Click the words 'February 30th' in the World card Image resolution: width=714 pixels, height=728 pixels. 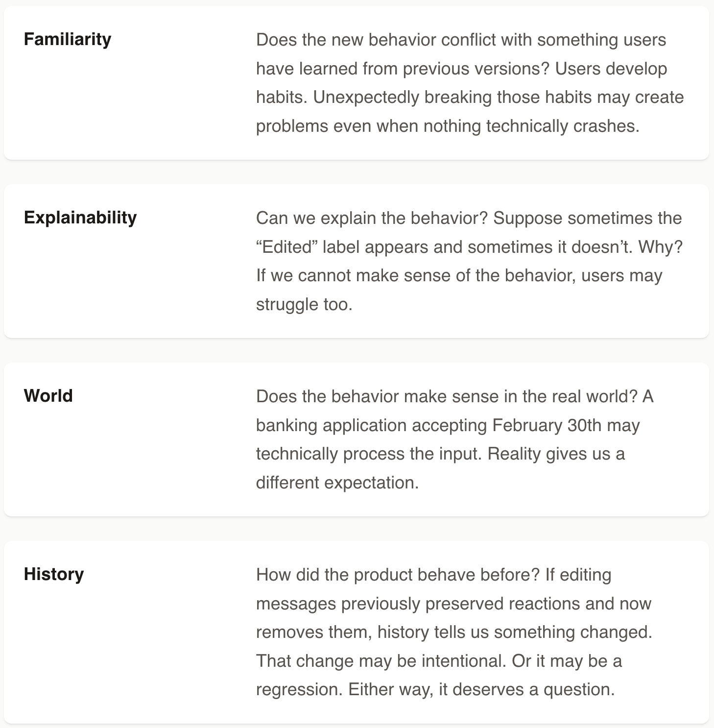547,425
